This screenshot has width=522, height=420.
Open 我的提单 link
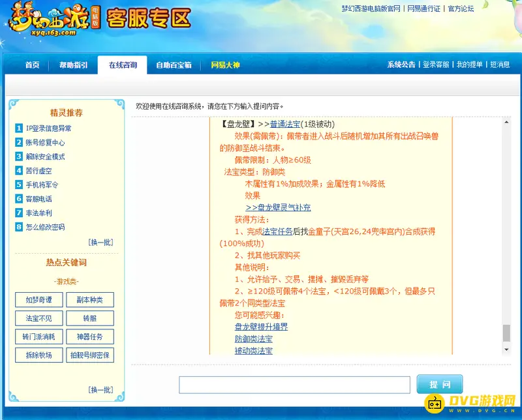coord(469,65)
